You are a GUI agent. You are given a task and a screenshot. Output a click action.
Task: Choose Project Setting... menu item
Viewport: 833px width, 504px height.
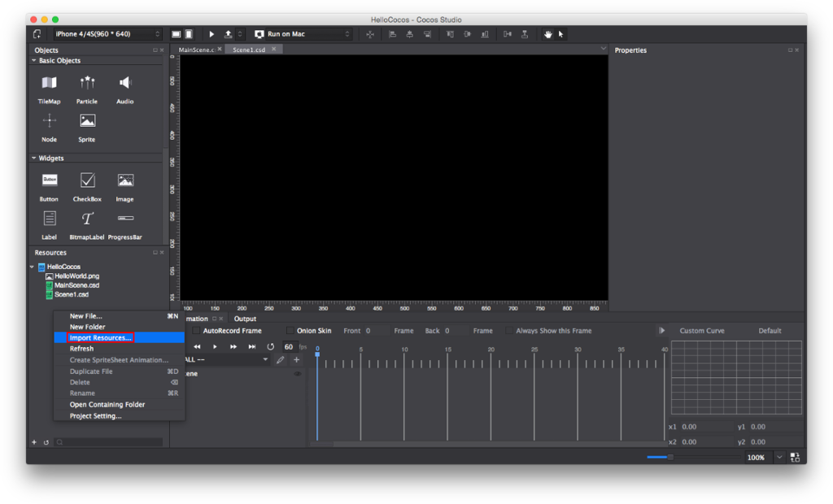click(x=119, y=416)
